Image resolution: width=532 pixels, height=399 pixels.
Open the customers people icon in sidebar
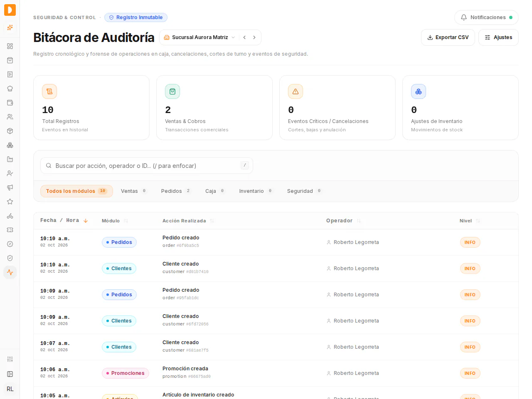coord(10,117)
